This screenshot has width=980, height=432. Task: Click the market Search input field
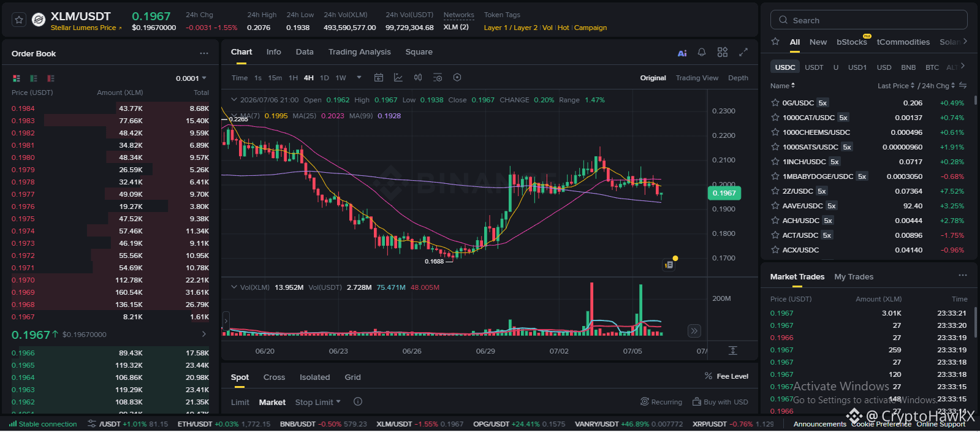point(868,20)
